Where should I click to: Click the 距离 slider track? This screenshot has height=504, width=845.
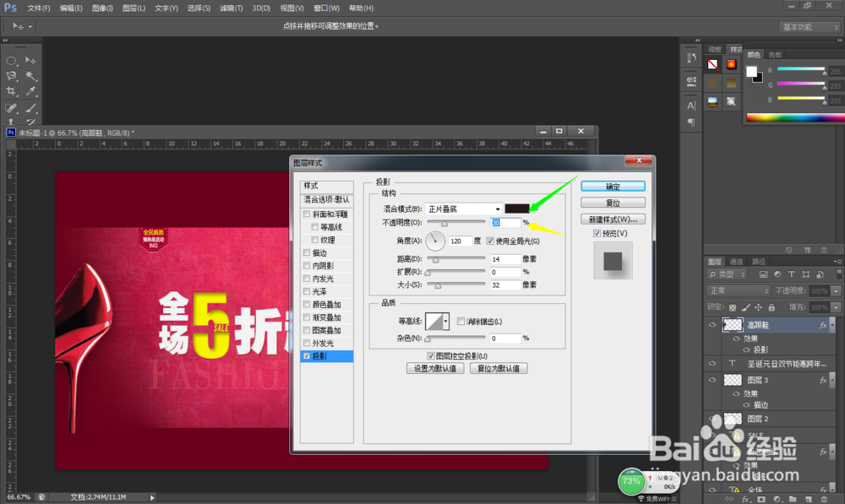tap(456, 259)
